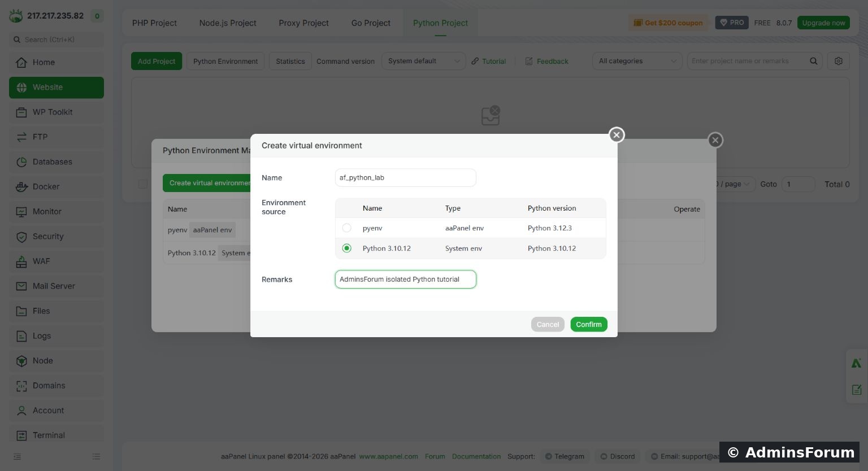Open the Domains section
The height and width of the screenshot is (471, 868).
57,385
